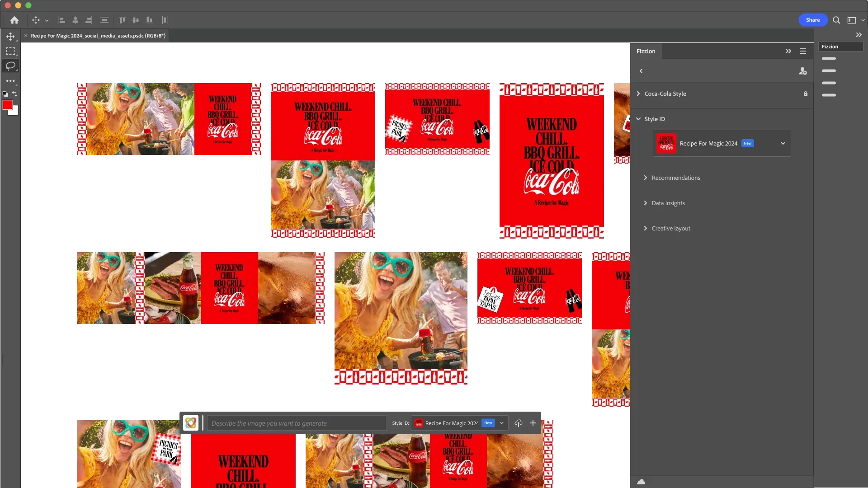The width and height of the screenshot is (868, 488).
Task: Align vertical centers icon
Action: tap(136, 20)
